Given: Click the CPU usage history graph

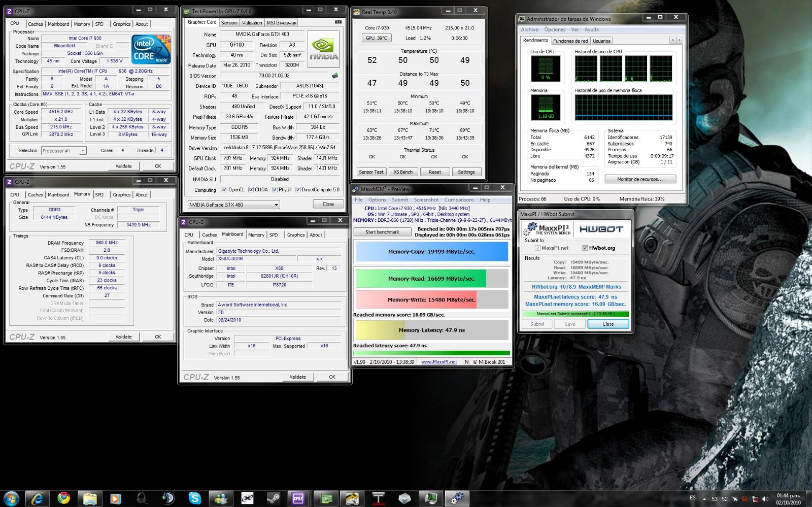Looking at the screenshot, I should tap(624, 69).
